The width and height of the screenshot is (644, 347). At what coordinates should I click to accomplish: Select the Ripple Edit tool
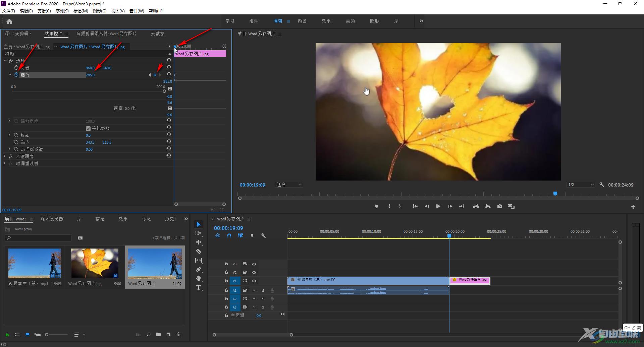(x=199, y=242)
